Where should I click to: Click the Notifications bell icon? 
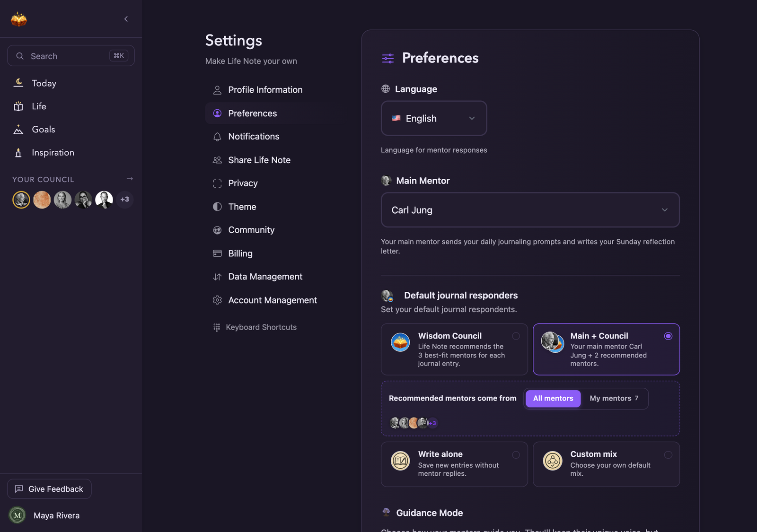tap(217, 137)
